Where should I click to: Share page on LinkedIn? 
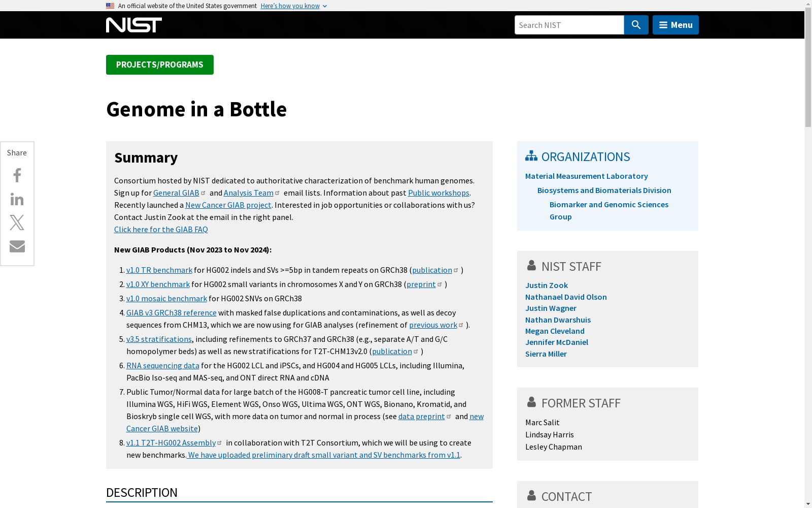[17, 199]
